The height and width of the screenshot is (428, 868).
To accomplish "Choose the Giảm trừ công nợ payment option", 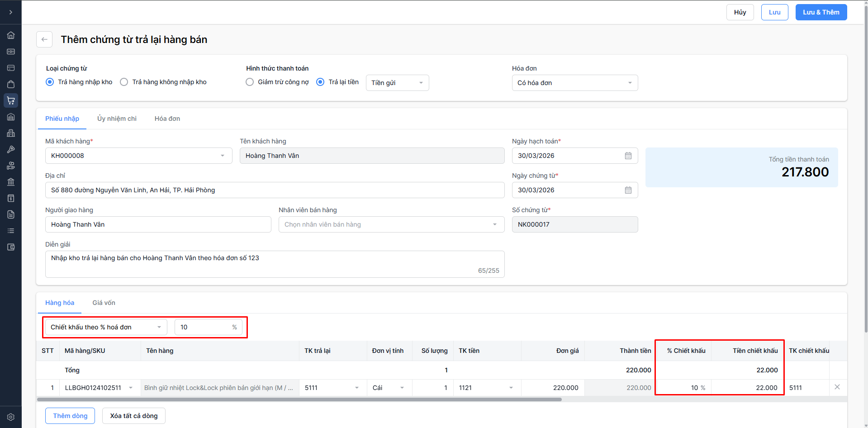I will point(250,82).
